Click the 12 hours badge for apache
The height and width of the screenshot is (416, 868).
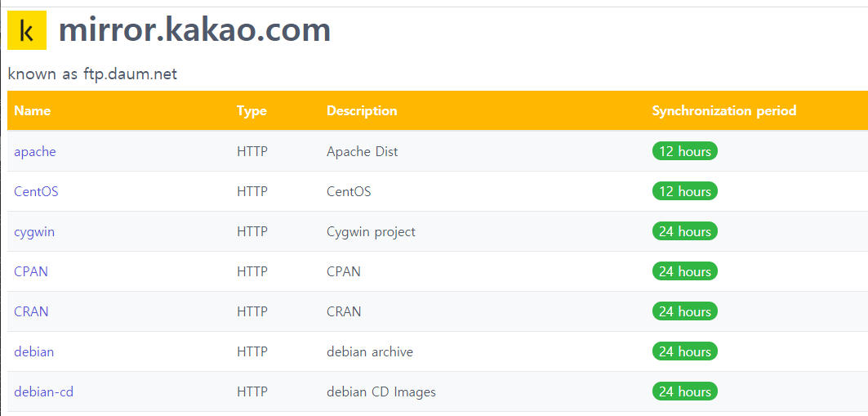coord(685,151)
